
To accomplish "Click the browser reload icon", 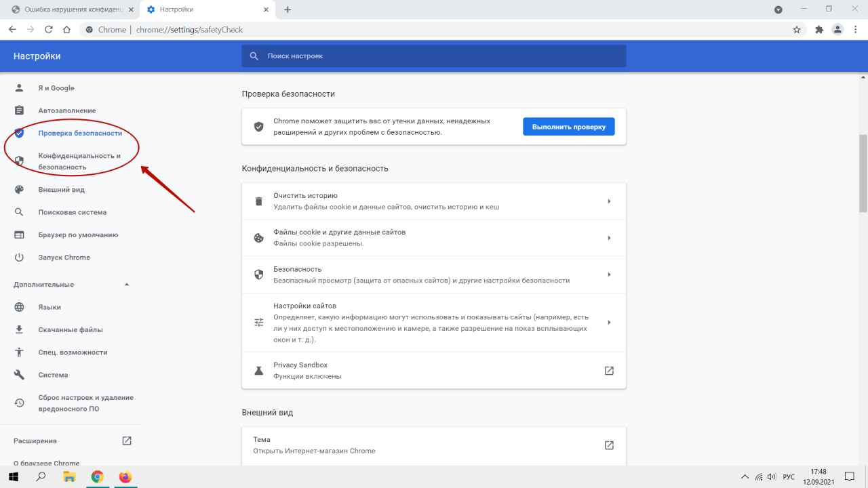I will 48,30.
